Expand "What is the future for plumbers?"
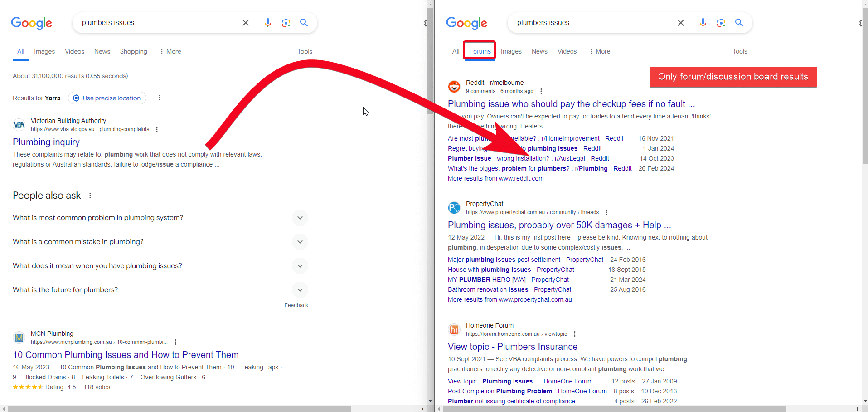 (300, 289)
